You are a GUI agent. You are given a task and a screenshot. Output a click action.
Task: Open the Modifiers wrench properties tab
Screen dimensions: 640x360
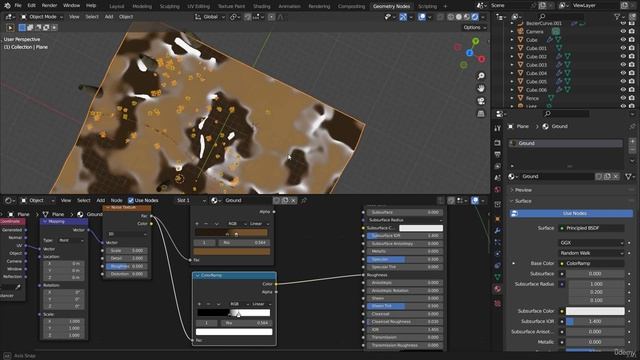[x=497, y=231]
